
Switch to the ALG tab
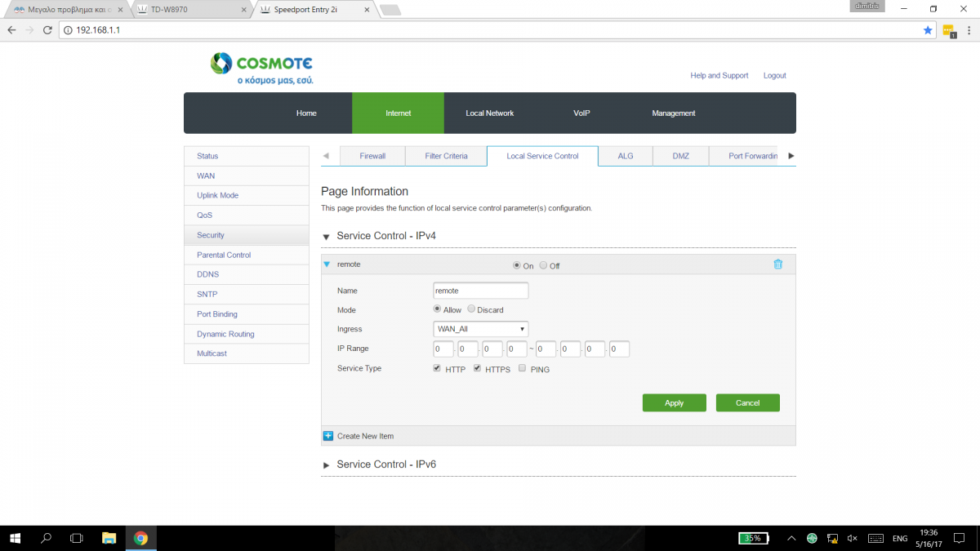point(626,156)
